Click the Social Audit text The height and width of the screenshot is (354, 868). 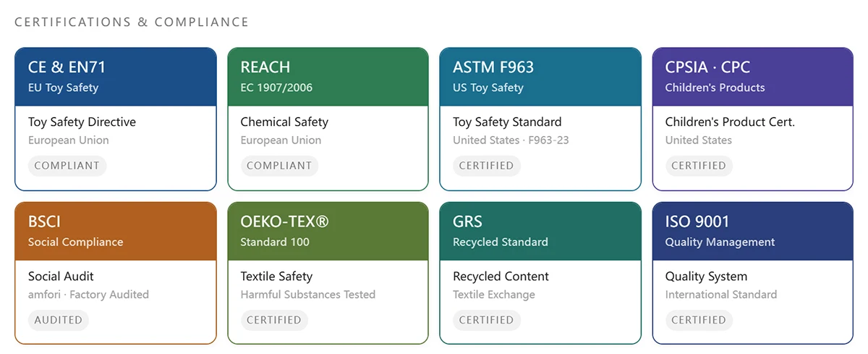pos(61,276)
